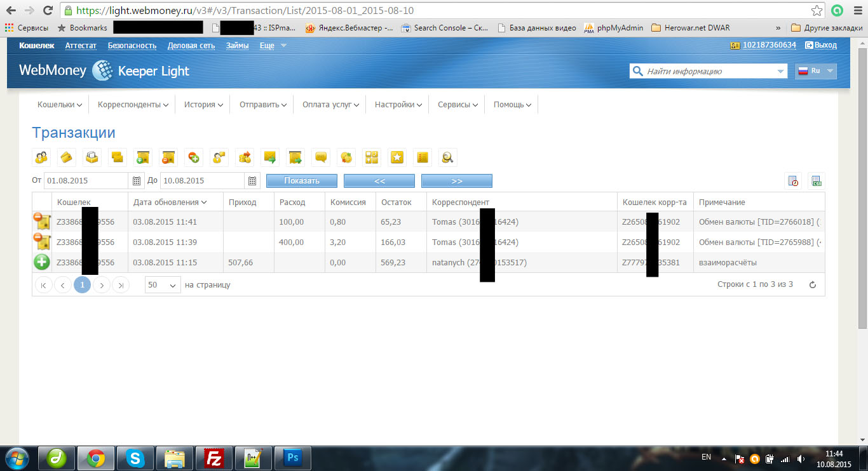
Task: Open FileZilla from the taskbar
Action: pyautogui.click(x=214, y=458)
